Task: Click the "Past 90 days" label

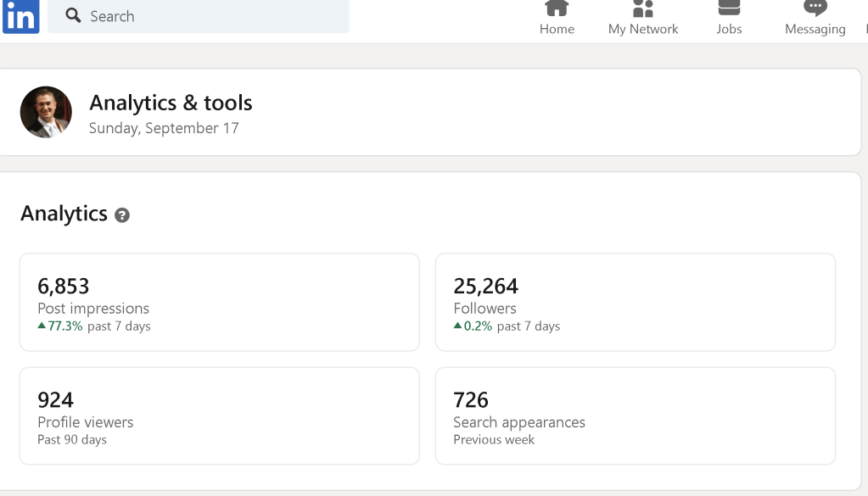Action: coord(72,439)
